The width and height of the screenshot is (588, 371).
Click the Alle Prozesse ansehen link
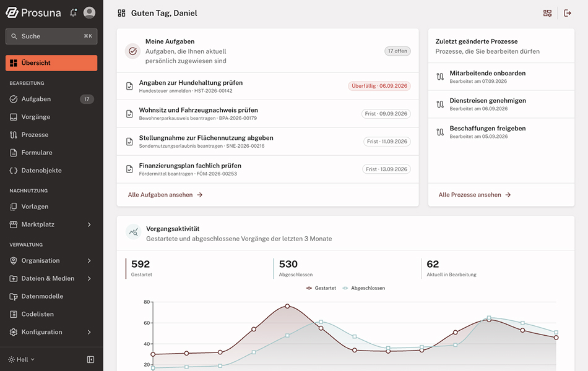(475, 195)
